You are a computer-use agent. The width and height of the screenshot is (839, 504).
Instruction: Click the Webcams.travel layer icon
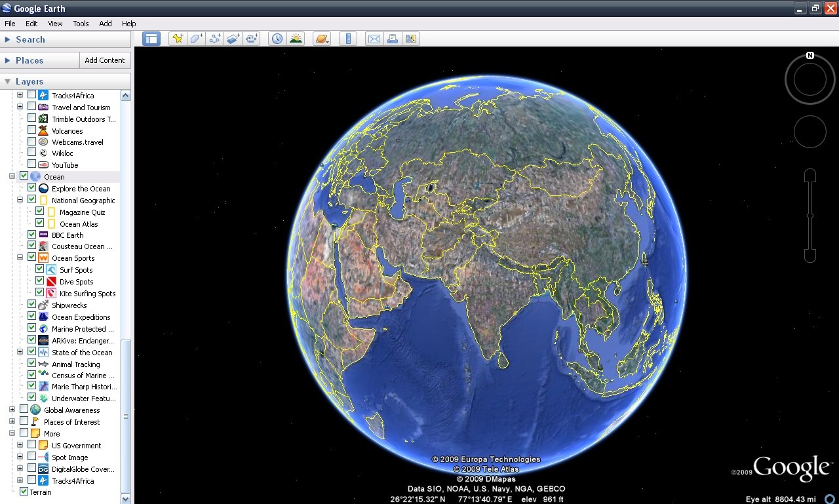click(x=43, y=142)
